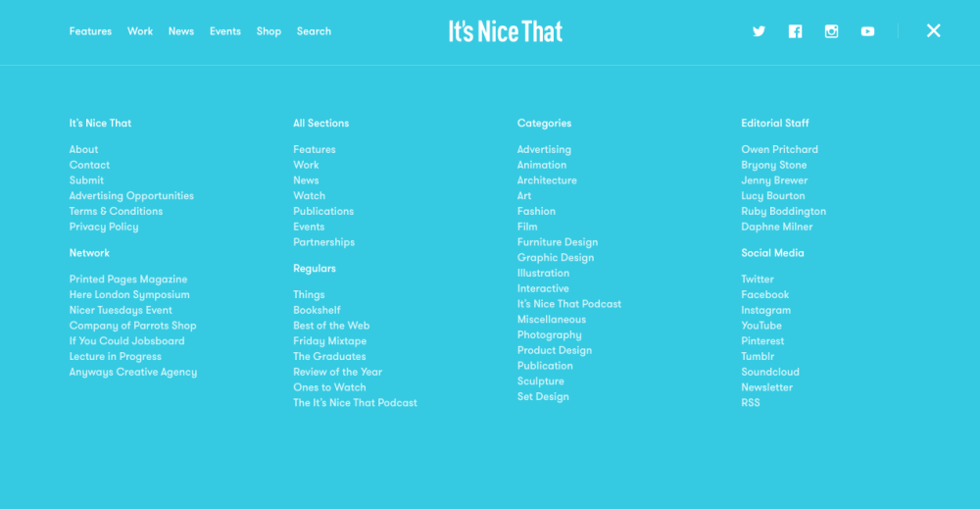The image size is (980, 509).
Task: Close the menu overlay with X
Action: pos(933,30)
